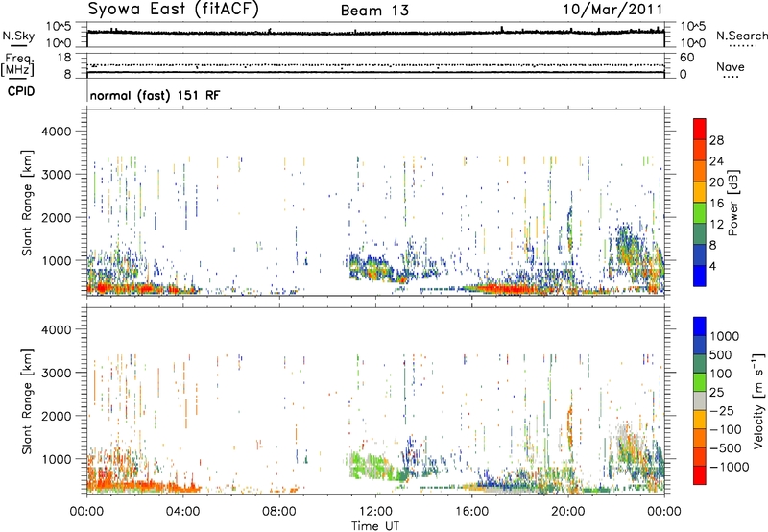Click the '18' frequency axis tick
Screen dimensions: 768x532
[x=64, y=58]
